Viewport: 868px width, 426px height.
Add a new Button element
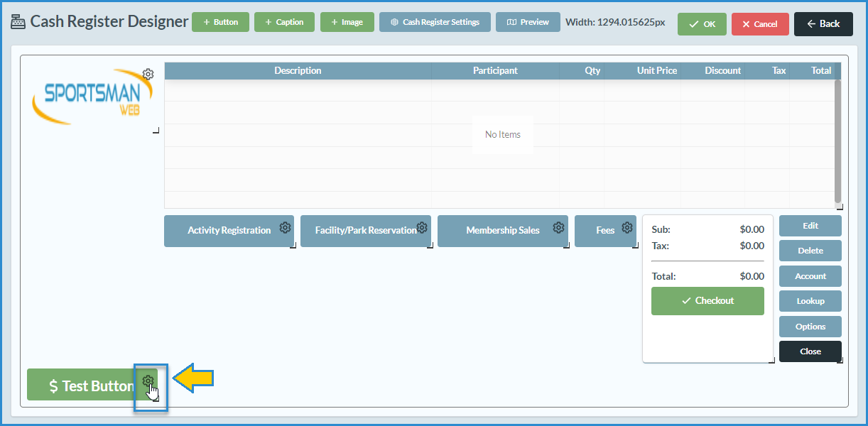220,22
